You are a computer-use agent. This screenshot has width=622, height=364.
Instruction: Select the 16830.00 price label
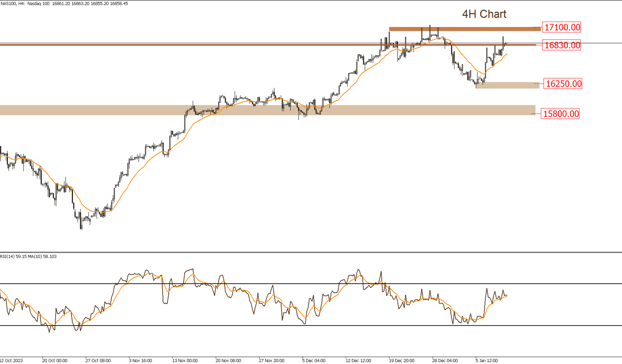tap(562, 45)
